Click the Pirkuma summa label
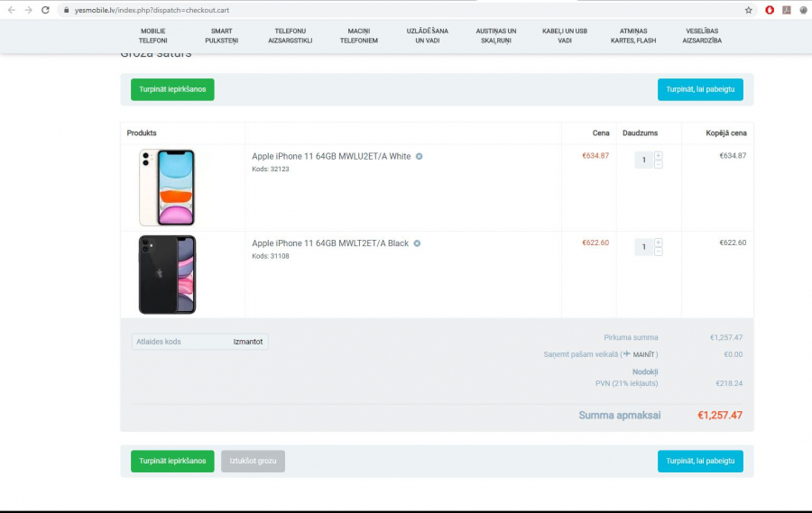 (x=631, y=337)
